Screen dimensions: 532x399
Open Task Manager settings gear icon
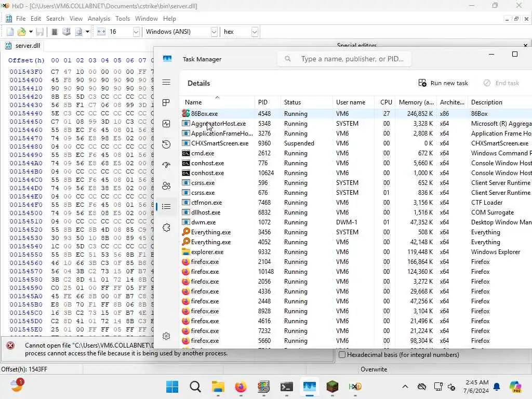pyautogui.click(x=166, y=336)
